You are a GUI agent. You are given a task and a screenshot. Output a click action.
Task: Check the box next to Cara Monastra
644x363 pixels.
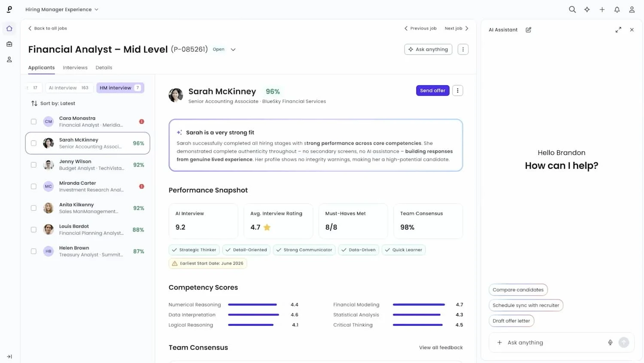click(x=33, y=122)
